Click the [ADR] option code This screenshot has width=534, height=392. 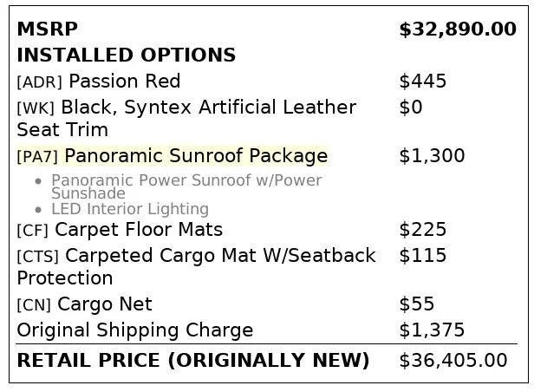(39, 82)
